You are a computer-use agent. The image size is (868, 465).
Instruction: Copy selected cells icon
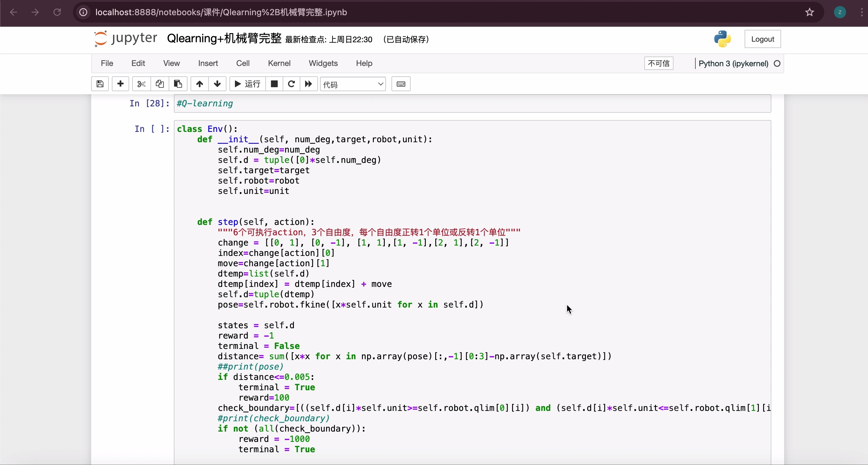(160, 84)
